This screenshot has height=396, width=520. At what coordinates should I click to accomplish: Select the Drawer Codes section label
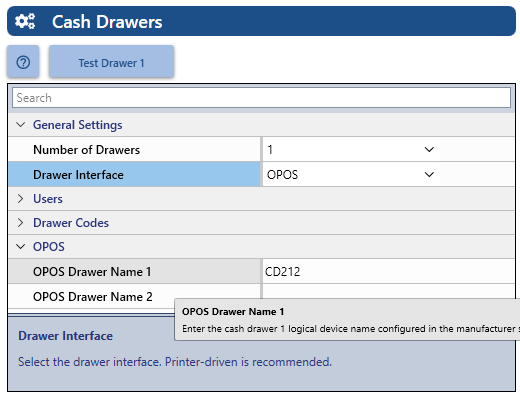pos(71,223)
